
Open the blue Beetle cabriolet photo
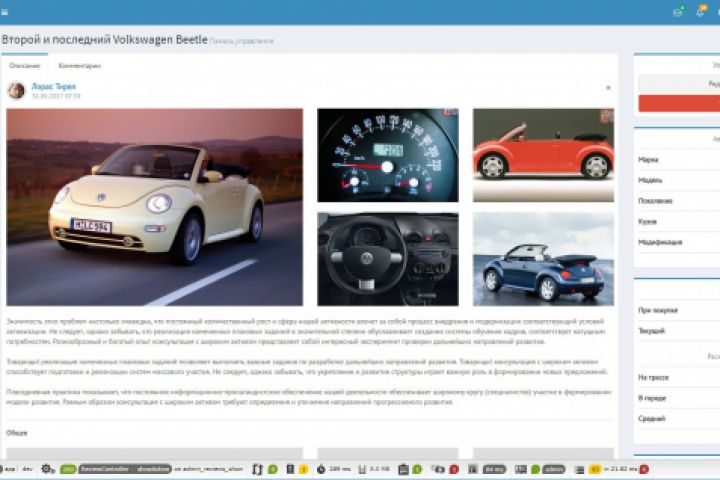543,259
